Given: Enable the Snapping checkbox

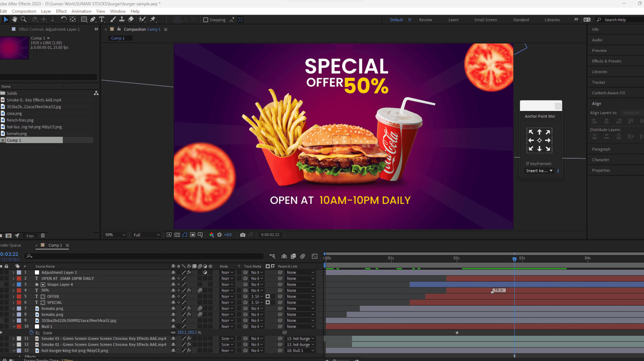Looking at the screenshot, I should click(x=206, y=20).
